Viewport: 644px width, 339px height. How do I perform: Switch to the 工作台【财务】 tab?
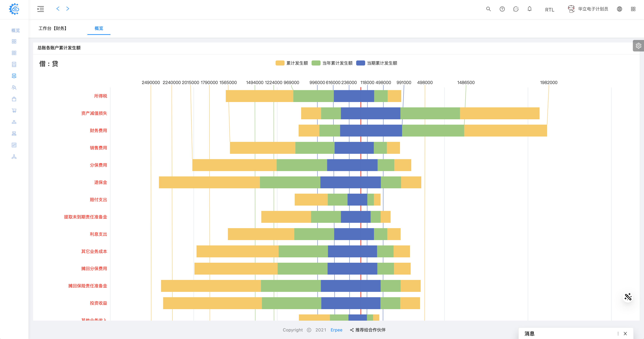click(53, 28)
